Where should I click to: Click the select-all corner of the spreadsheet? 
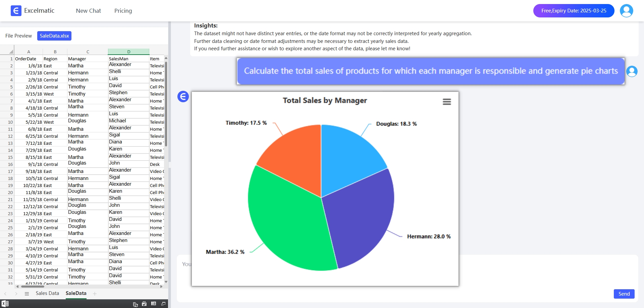coord(11,52)
